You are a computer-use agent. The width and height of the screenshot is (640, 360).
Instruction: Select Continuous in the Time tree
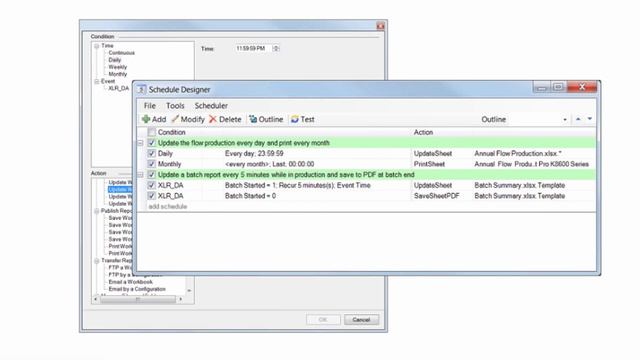point(121,53)
